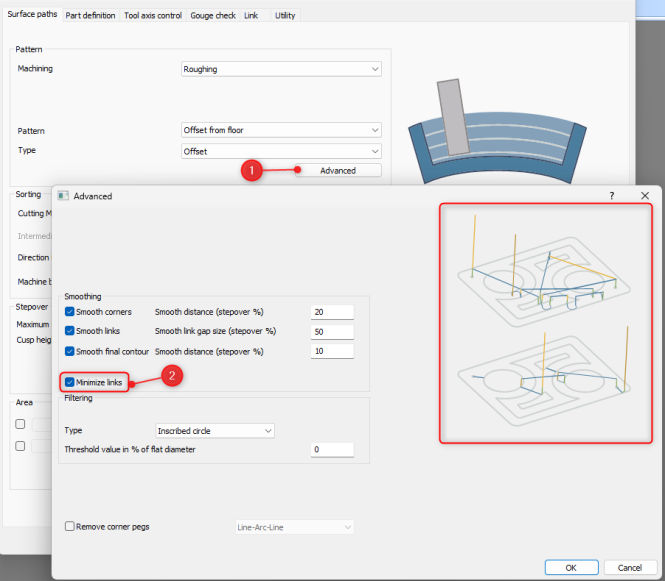Toggle the Minimize links checkbox

click(70, 382)
